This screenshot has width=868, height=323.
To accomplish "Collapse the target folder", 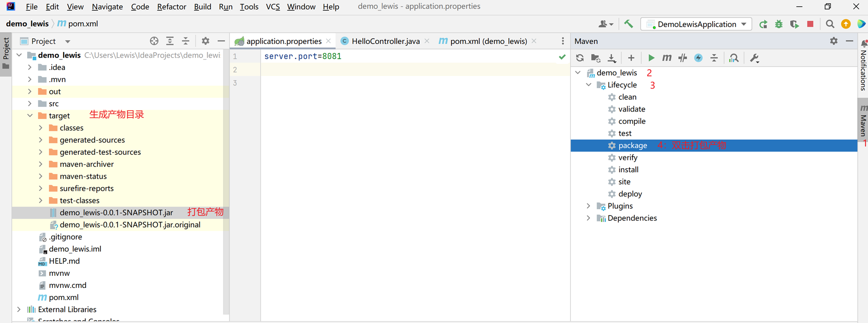I will [30, 116].
